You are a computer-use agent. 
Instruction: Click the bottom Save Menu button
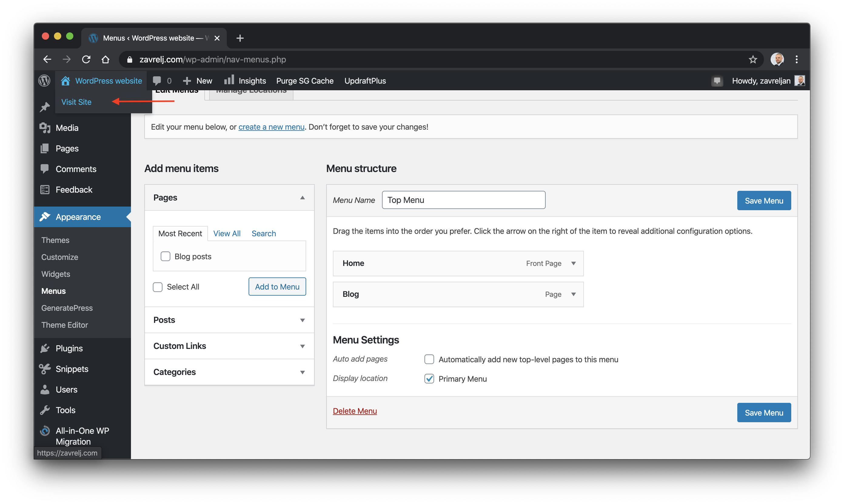764,412
